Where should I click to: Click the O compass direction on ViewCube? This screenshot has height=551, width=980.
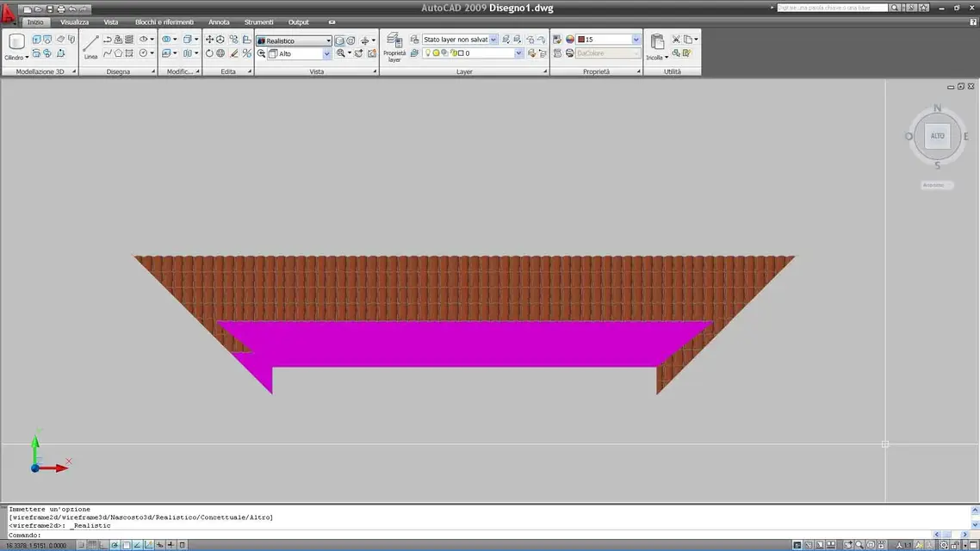pyautogui.click(x=909, y=136)
